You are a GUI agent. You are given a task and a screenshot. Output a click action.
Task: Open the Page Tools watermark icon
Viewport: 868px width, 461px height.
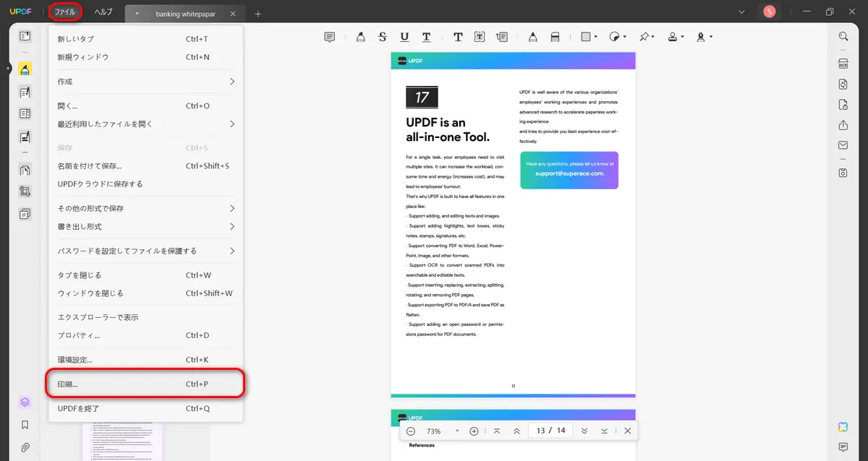point(25,214)
